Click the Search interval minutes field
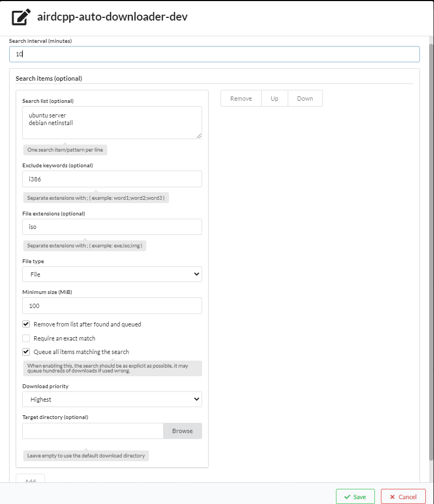The image size is (434, 504). 214,54
